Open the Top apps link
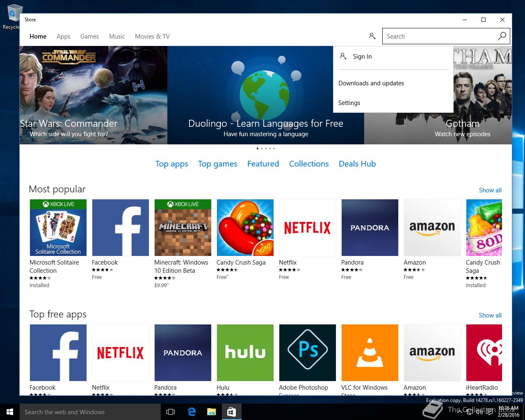 (171, 164)
